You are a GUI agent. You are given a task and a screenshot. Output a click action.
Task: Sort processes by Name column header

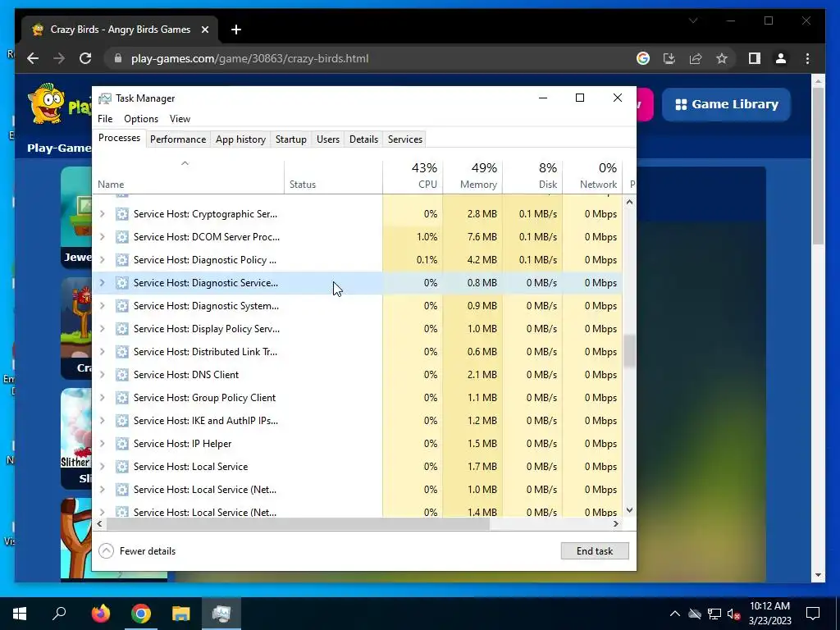tap(189, 176)
